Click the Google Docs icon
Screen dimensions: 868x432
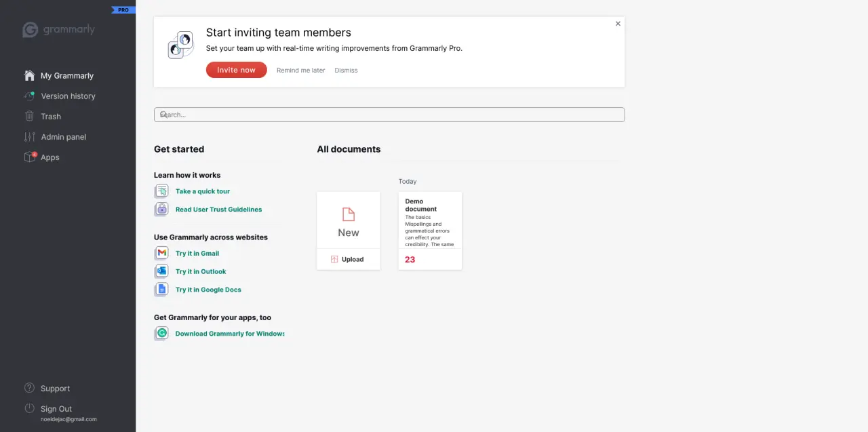point(161,290)
